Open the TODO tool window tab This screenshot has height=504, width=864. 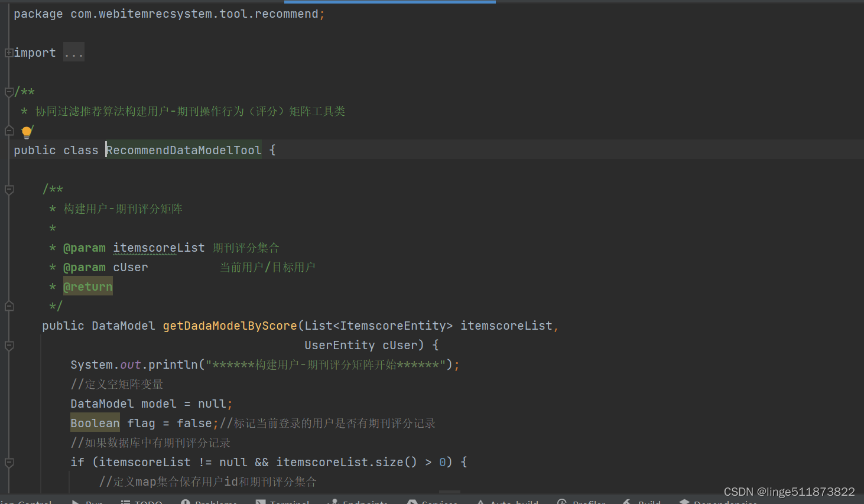(x=142, y=501)
